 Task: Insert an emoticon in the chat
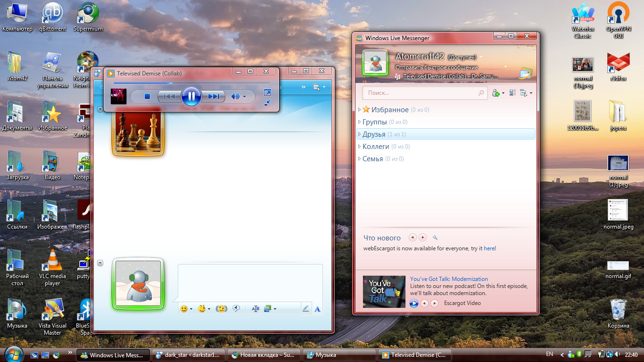(184, 309)
